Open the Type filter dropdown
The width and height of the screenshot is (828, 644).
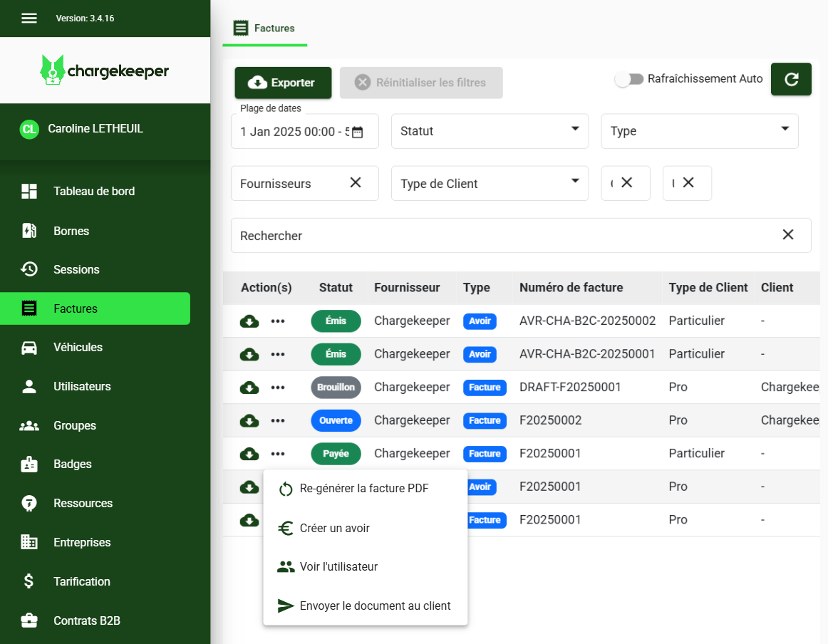coord(699,131)
